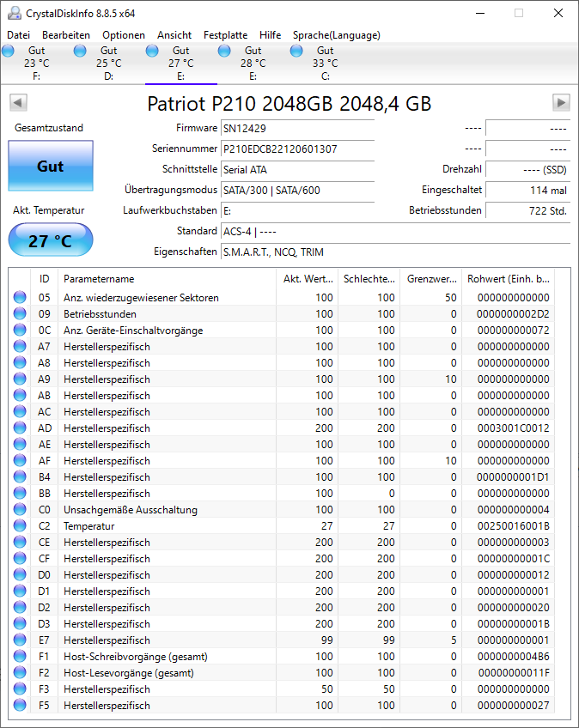Open the Datei menu
This screenshot has height=728, width=579.
pos(19,35)
